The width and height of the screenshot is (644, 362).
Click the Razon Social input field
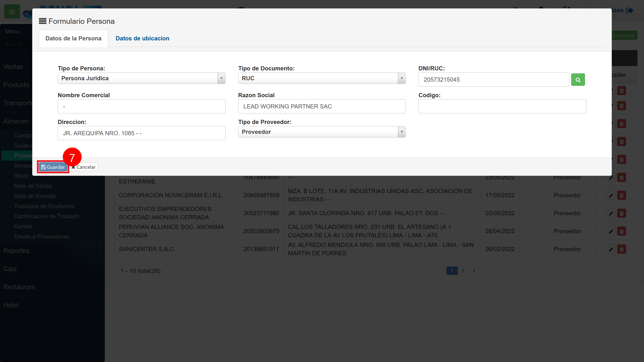point(322,106)
